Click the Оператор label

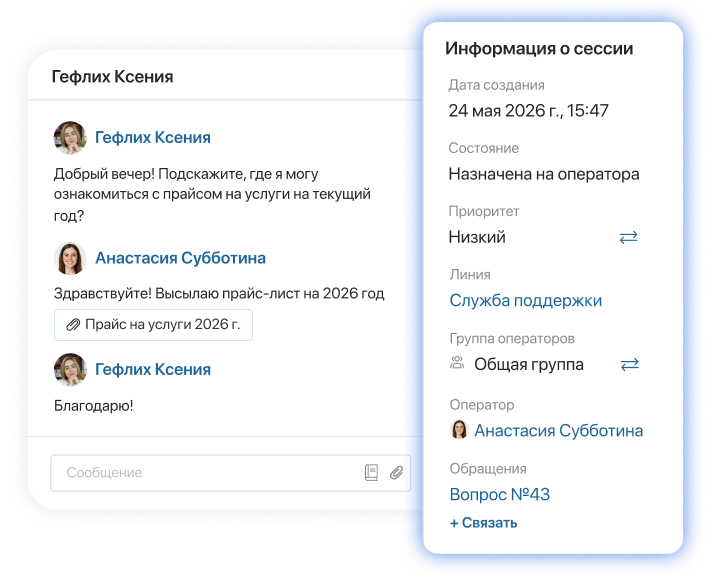click(482, 405)
